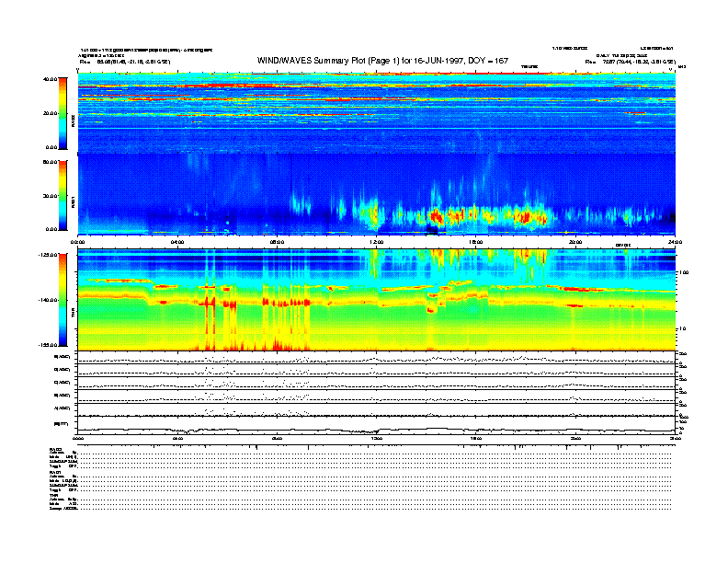Click the bottom magnetic field line plot
This screenshot has width=728, height=563.
coord(377,426)
